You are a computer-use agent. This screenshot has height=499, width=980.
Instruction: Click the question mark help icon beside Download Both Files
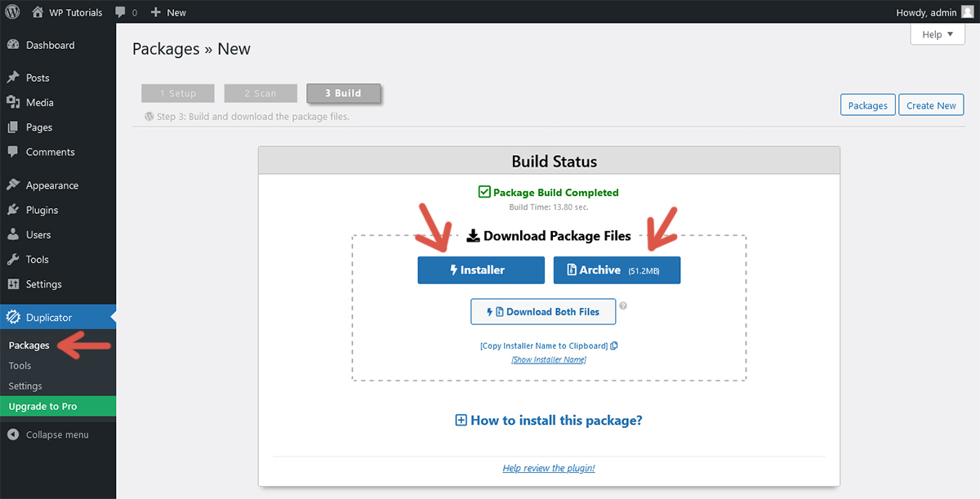point(623,305)
